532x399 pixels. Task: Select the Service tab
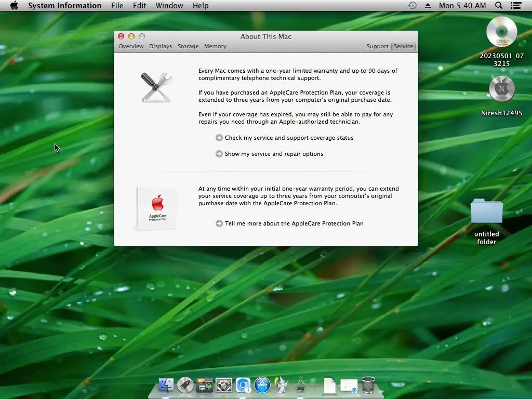click(403, 46)
